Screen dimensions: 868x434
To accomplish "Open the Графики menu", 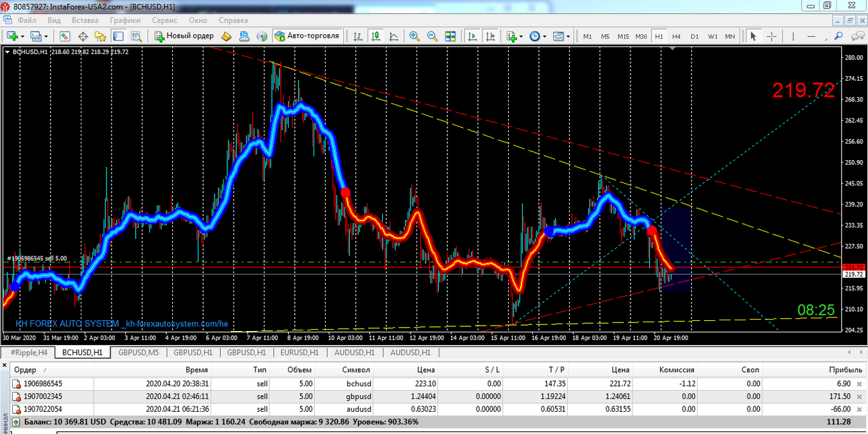I will pos(125,20).
